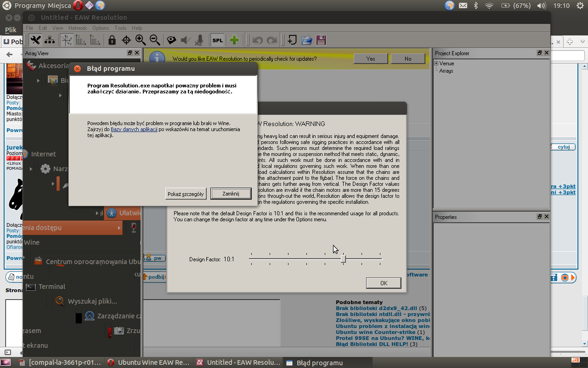Open the power session menu icon
This screenshot has width=588, height=368.
pyautogui.click(x=580, y=6)
